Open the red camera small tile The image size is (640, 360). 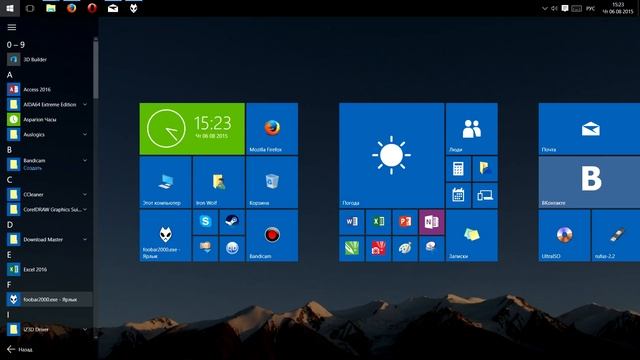click(378, 249)
